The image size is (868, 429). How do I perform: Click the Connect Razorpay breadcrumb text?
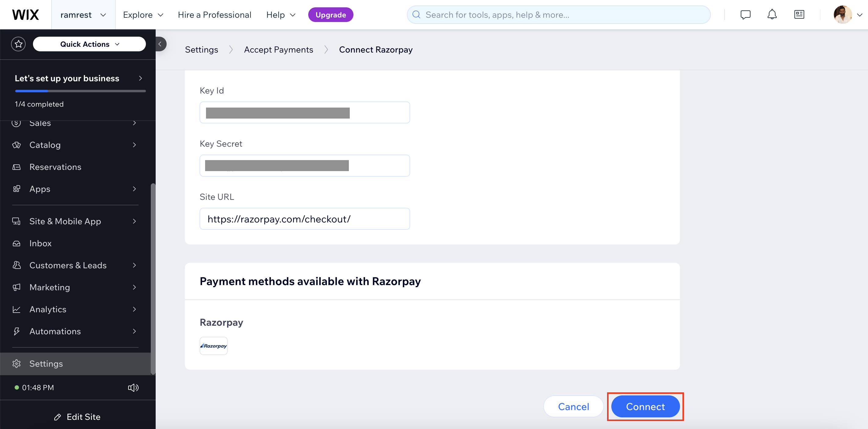[x=376, y=50]
